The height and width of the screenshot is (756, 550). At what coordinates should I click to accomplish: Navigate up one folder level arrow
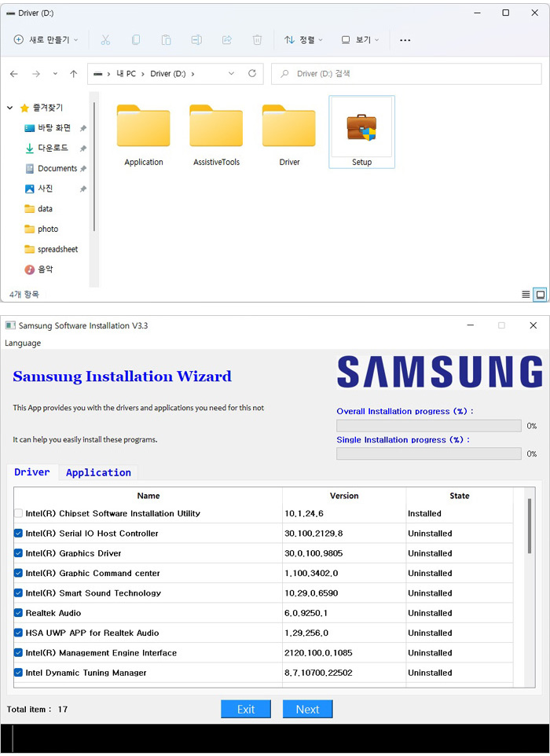[x=73, y=74]
